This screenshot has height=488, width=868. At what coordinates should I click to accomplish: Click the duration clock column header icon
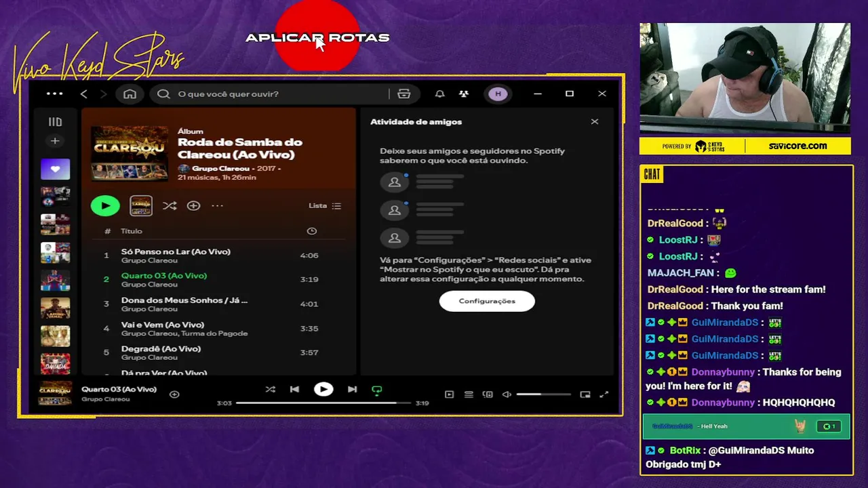(x=312, y=231)
